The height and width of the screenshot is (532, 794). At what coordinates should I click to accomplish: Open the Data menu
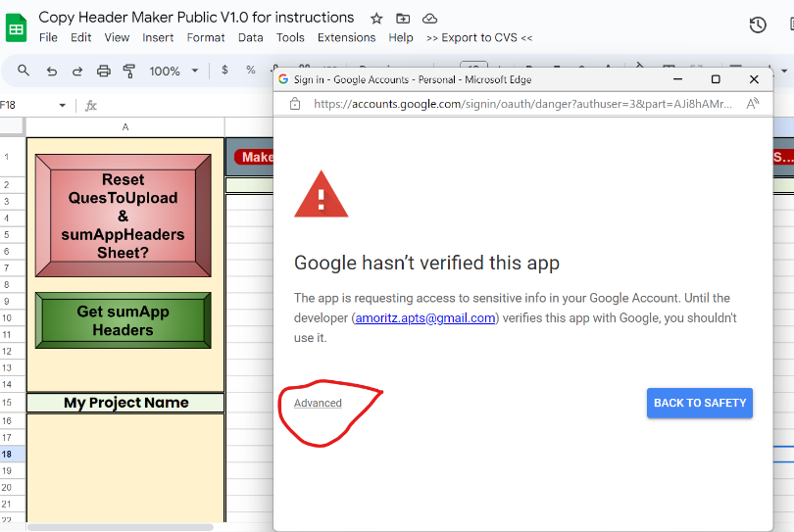251,37
